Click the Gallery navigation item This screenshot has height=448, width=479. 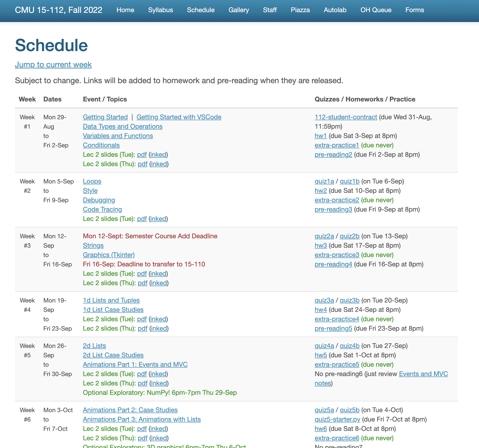tap(239, 10)
